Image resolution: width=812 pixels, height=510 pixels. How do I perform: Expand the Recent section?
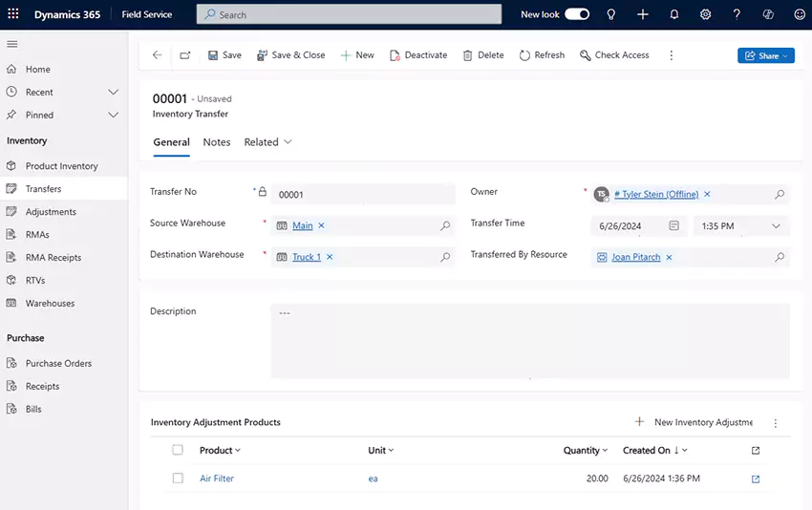(x=114, y=92)
